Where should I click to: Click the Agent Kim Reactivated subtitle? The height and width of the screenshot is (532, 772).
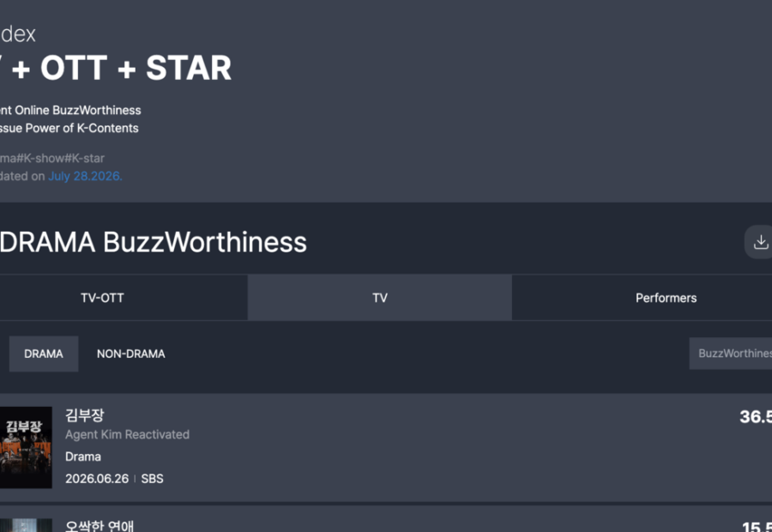[x=127, y=434]
